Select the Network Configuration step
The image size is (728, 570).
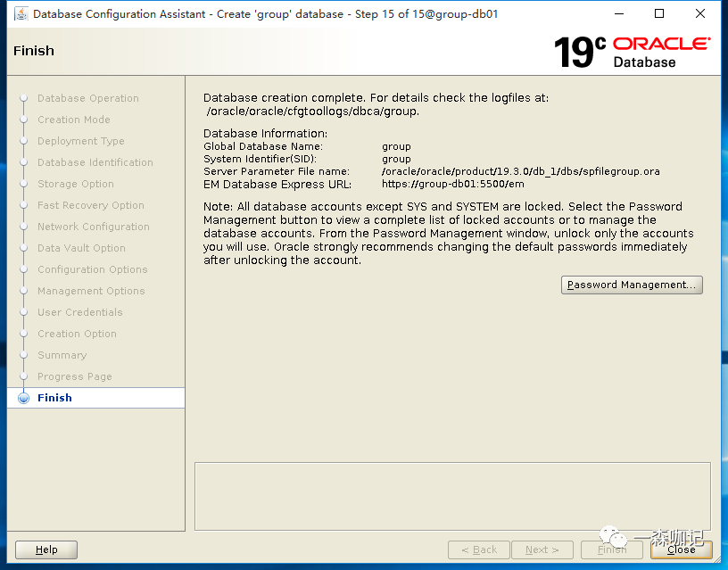point(94,227)
